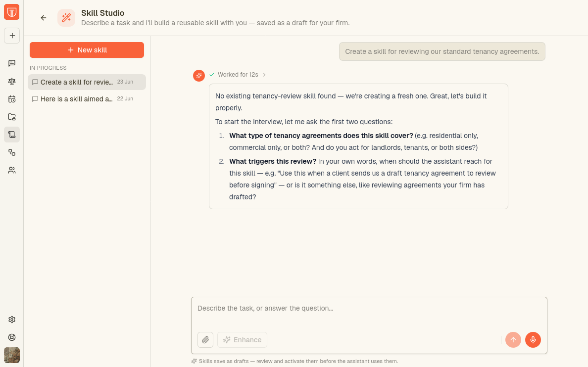
Task: Open the calendar clock sidebar icon
Action: pyautogui.click(x=12, y=99)
